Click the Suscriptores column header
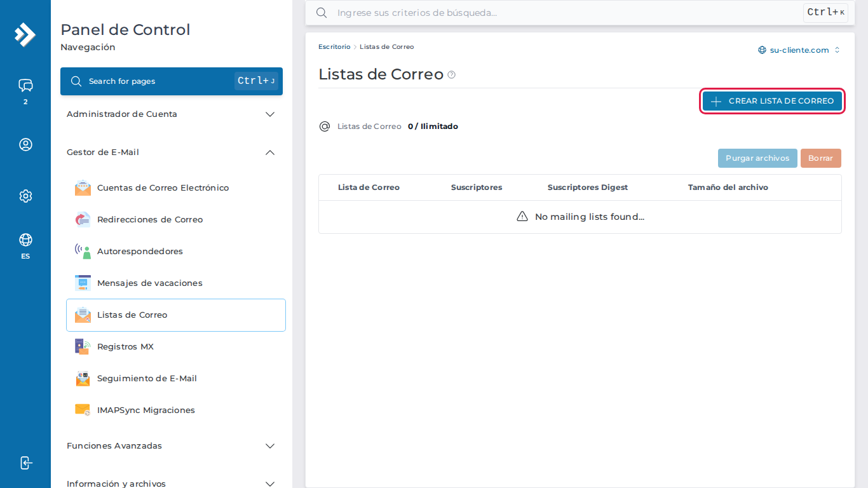Screen dimensions: 868x488 tap(477, 187)
